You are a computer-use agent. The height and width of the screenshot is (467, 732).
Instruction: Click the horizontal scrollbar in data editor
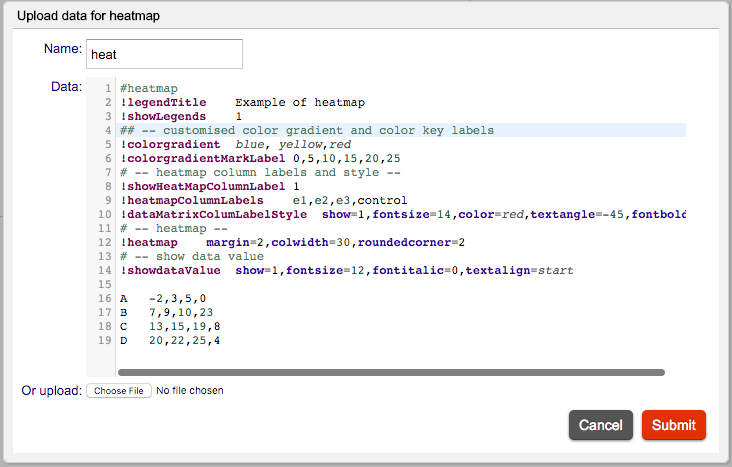coord(391,372)
